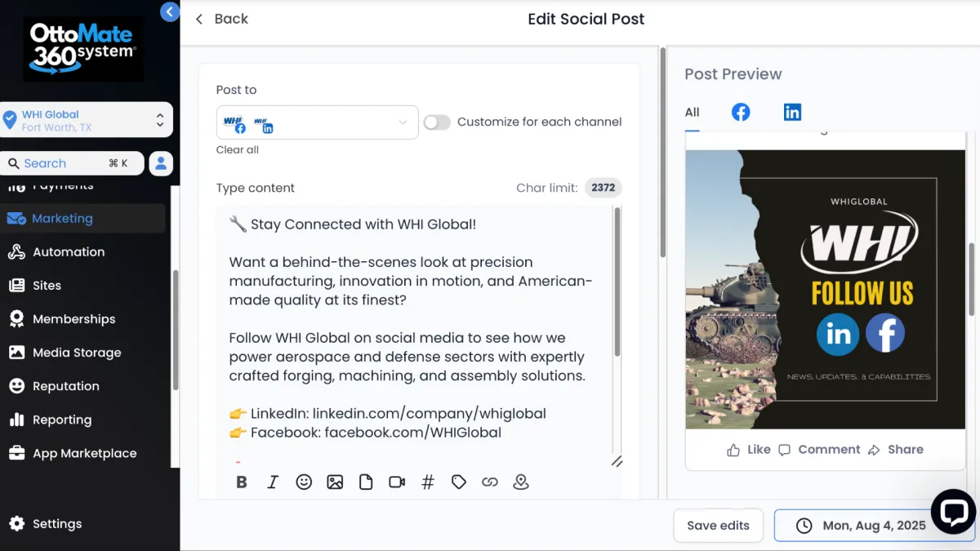Viewport: 980px width, 551px height.
Task: Switch preview to the LinkedIn tab
Action: click(x=792, y=113)
